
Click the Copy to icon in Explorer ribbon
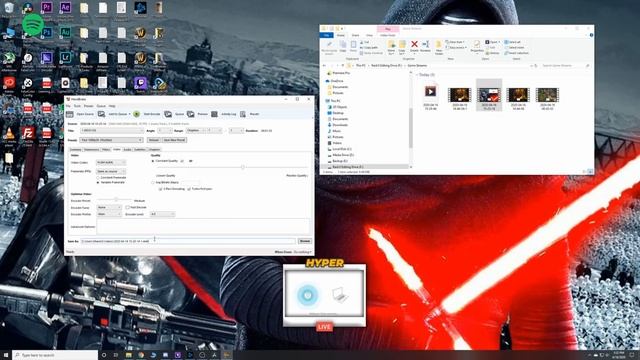[x=402, y=44]
